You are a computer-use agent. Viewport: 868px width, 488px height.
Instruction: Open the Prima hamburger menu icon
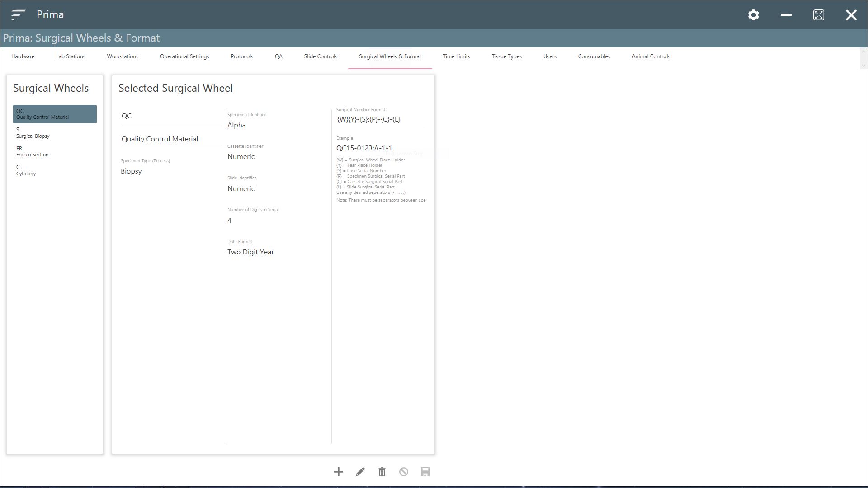[18, 15]
